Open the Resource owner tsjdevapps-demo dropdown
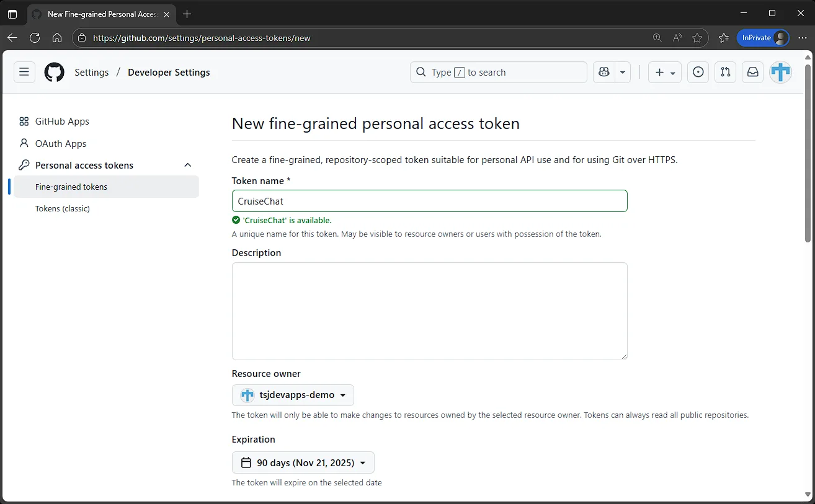Viewport: 815px width, 504px height. click(293, 395)
